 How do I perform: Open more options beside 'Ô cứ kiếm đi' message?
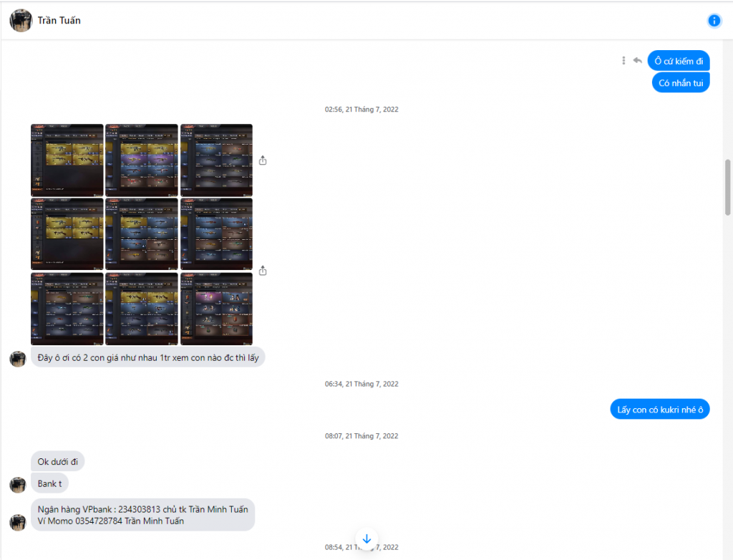pos(623,60)
